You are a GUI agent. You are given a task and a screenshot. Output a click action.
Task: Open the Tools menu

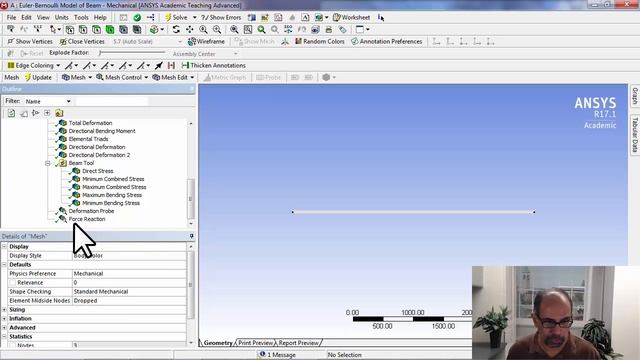click(x=81, y=18)
